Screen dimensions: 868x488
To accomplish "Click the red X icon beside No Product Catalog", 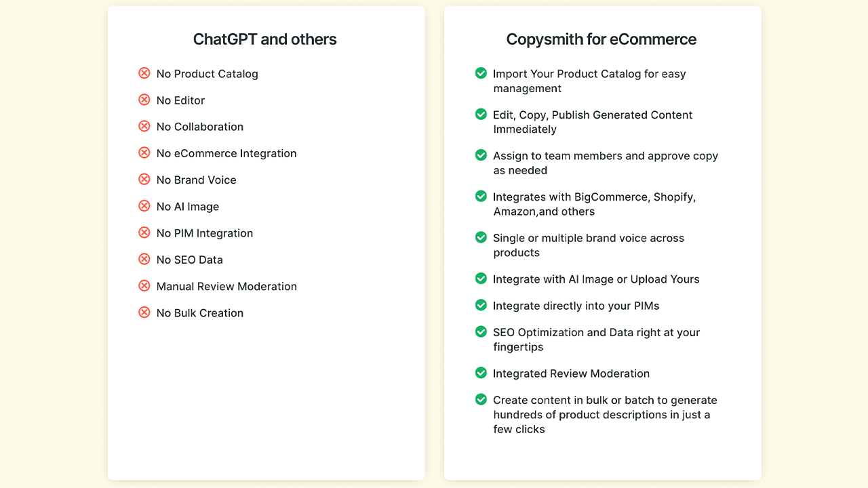I will 144,73.
